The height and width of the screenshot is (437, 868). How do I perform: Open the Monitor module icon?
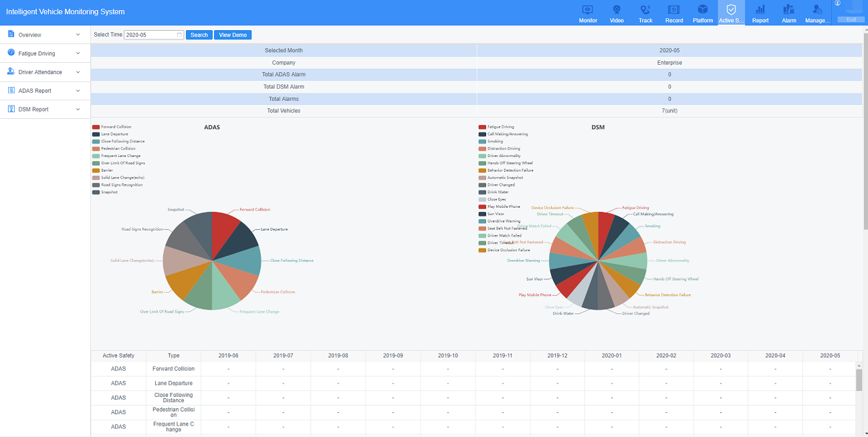pyautogui.click(x=588, y=9)
